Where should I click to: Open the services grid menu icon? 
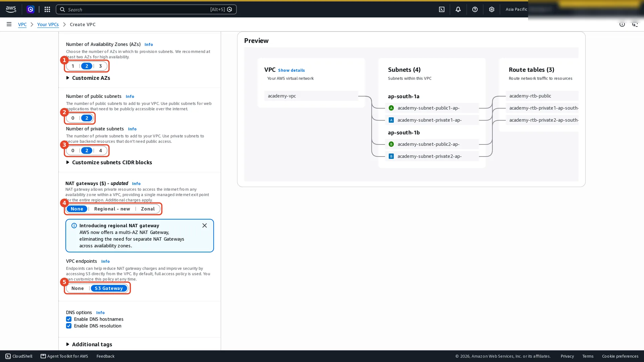coord(47,9)
